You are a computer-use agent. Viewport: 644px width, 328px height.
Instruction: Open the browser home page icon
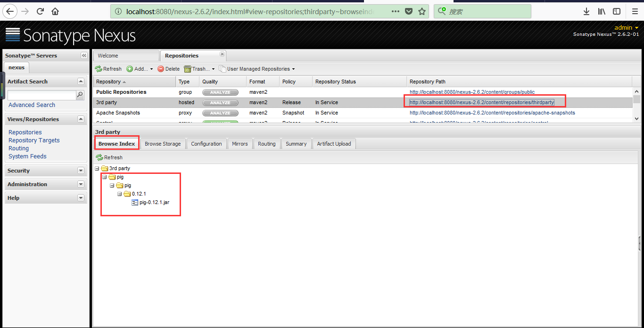[56, 11]
